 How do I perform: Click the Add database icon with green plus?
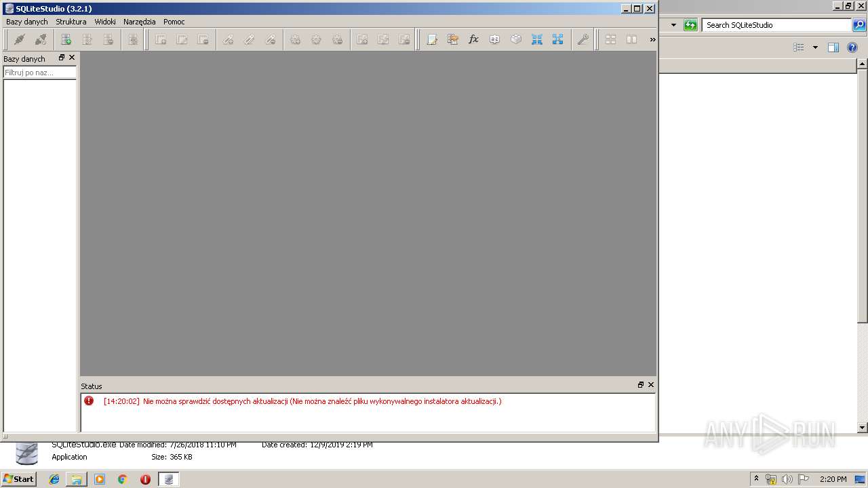[66, 39]
